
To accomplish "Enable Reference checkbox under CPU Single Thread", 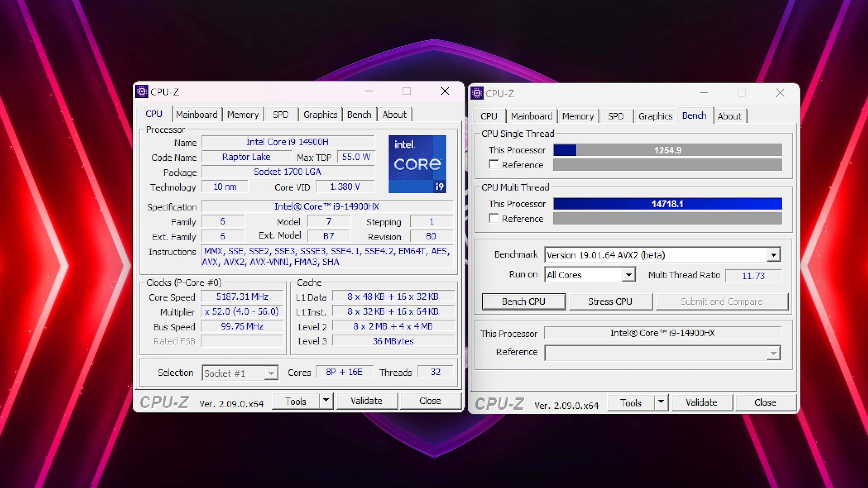I will (494, 165).
